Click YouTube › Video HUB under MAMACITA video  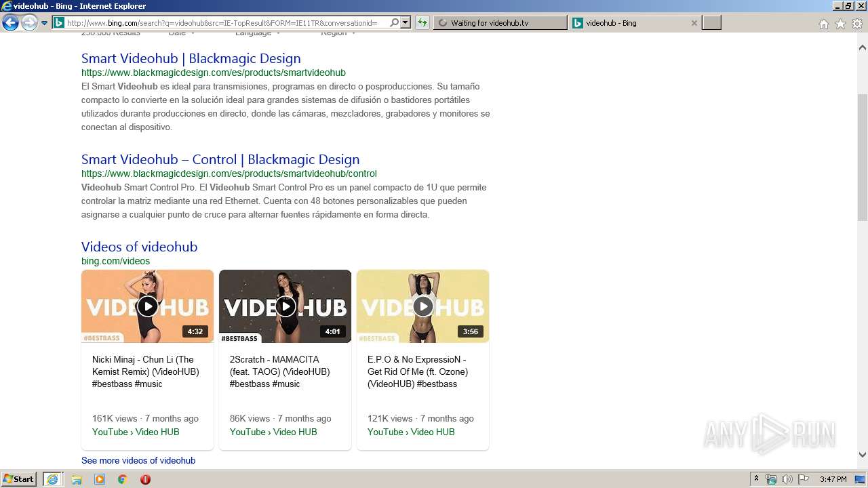pos(273,432)
